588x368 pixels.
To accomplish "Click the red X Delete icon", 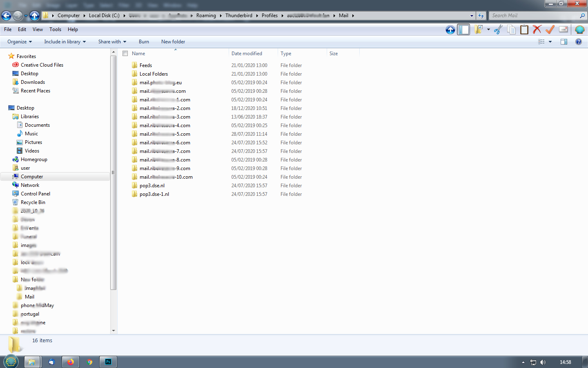I will 537,29.
